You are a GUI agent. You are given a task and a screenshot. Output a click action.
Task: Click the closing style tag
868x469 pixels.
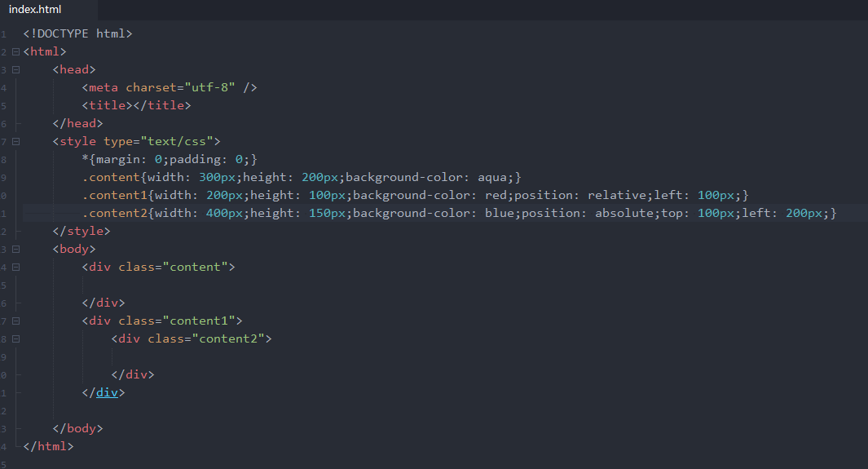[82, 231]
